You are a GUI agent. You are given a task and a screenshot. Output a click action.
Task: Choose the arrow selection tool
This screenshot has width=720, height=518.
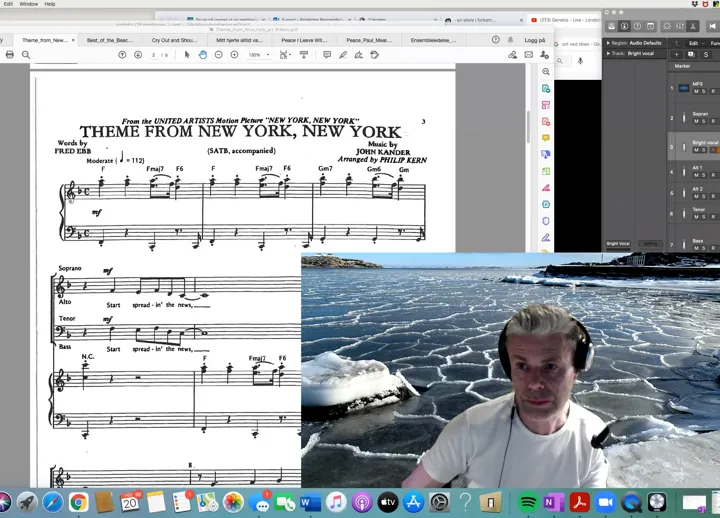pyautogui.click(x=187, y=55)
